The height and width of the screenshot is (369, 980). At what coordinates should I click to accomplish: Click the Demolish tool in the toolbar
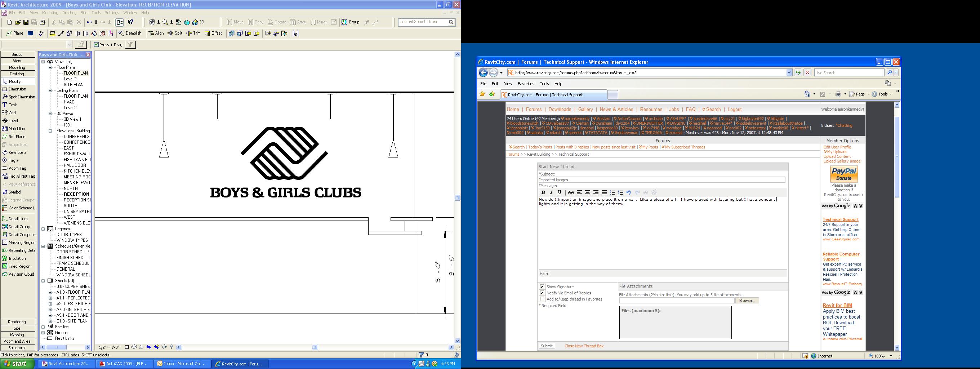coord(130,34)
